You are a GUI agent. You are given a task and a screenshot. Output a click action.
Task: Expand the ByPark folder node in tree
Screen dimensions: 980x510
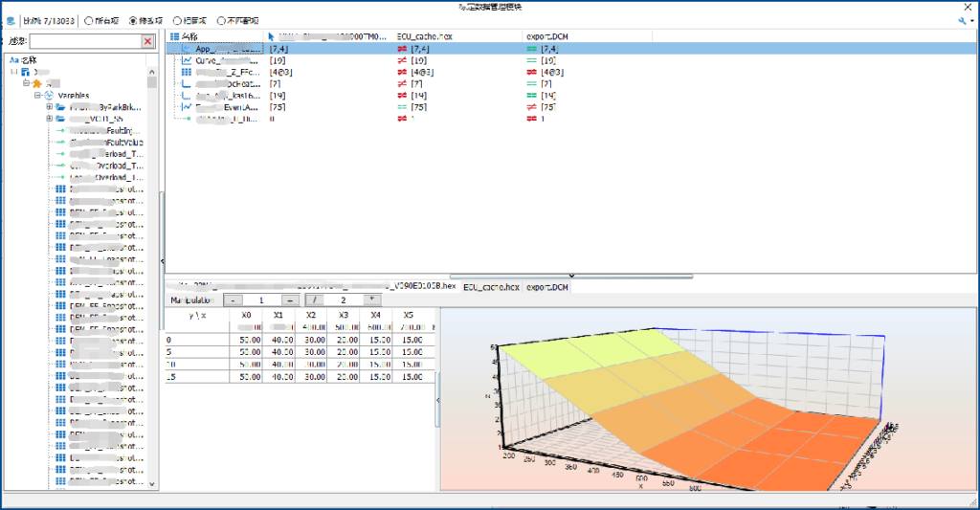click(x=49, y=107)
